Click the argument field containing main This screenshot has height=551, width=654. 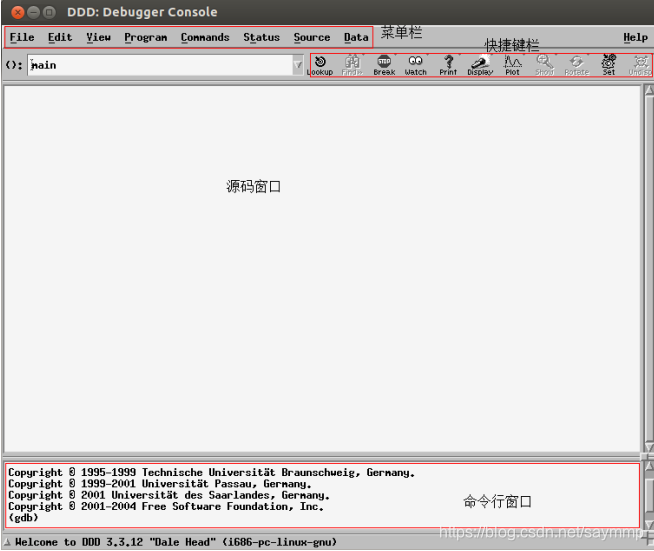(160, 65)
